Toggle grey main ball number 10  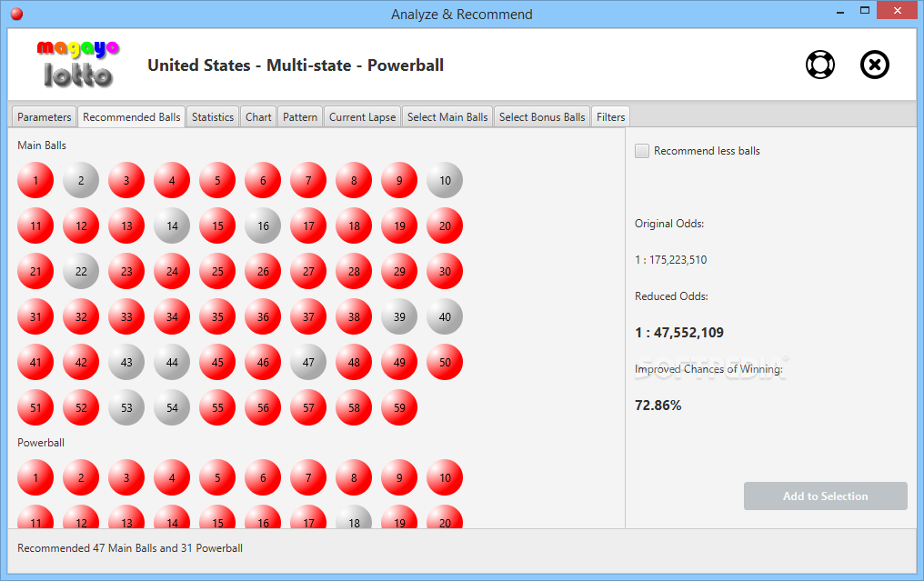(x=445, y=180)
